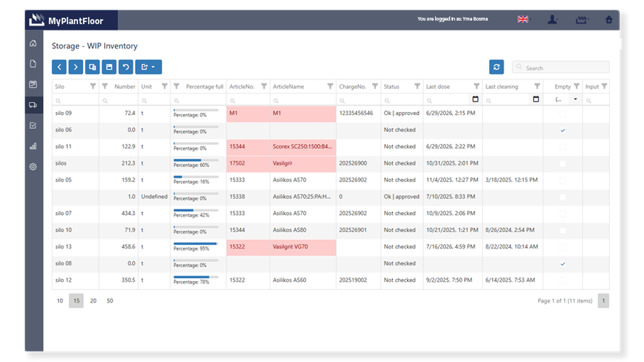Viewport: 644px width, 362px height.
Task: Toggle Empty checkbox for silo 05
Action: (562, 180)
